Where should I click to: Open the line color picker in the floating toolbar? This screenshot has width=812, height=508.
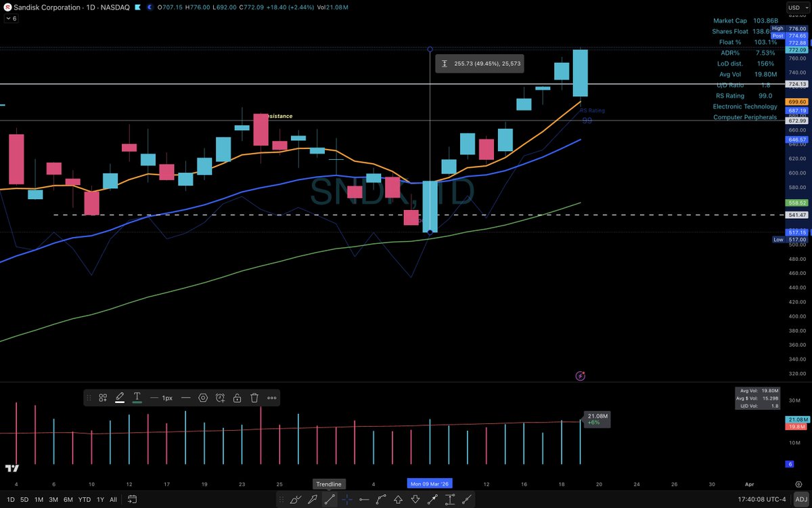(x=120, y=398)
